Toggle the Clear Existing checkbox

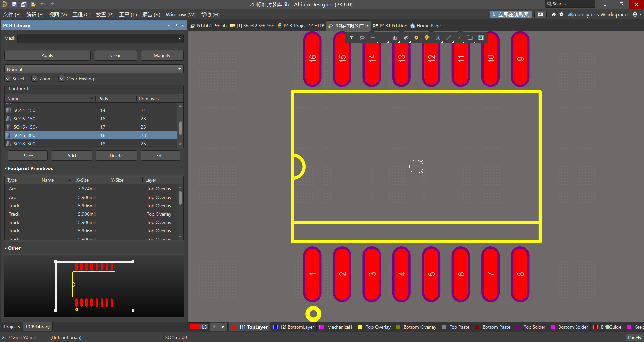point(62,78)
